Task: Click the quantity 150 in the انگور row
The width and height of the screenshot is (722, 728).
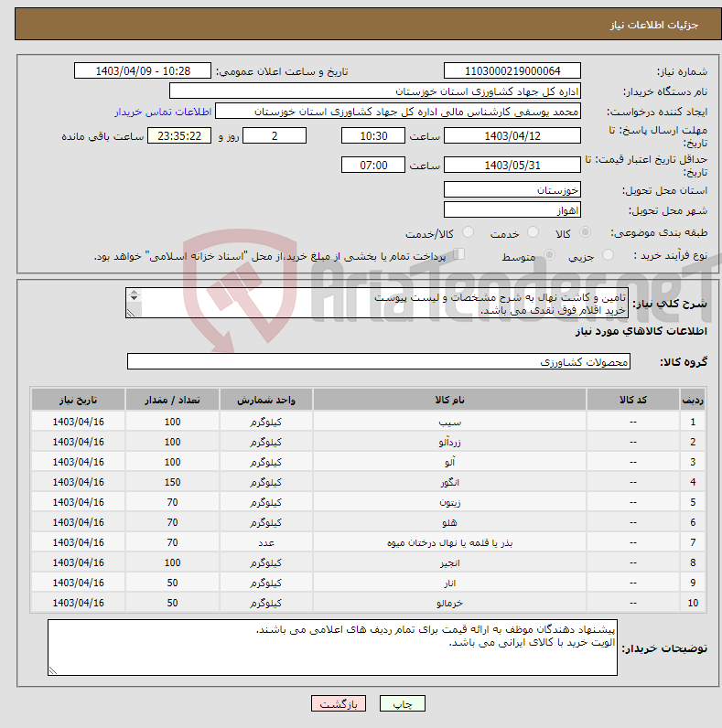Action: pos(172,482)
